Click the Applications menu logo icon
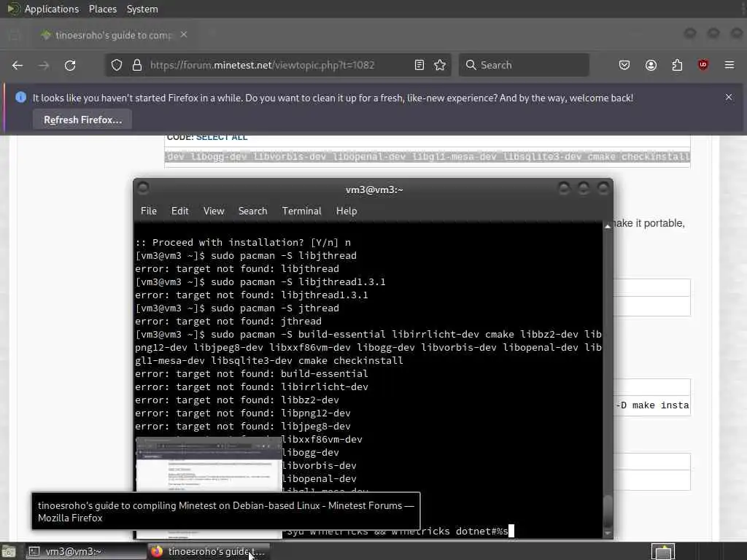The image size is (747, 560). (x=13, y=9)
